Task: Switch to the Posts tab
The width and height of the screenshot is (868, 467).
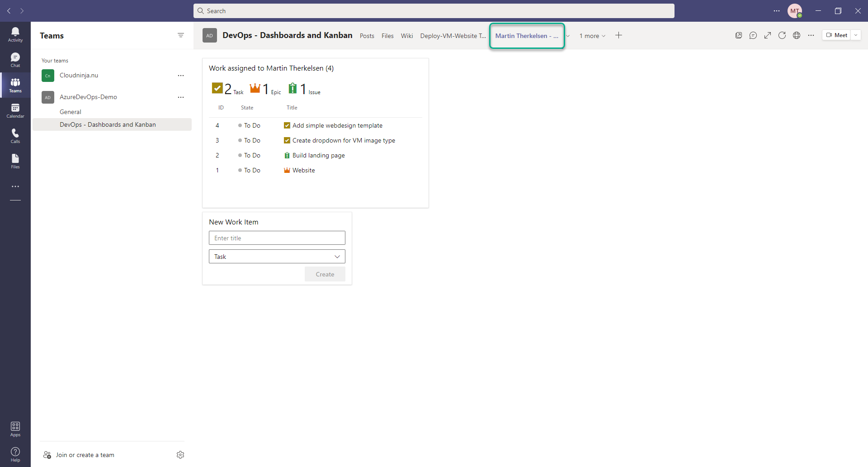Action: tap(367, 36)
